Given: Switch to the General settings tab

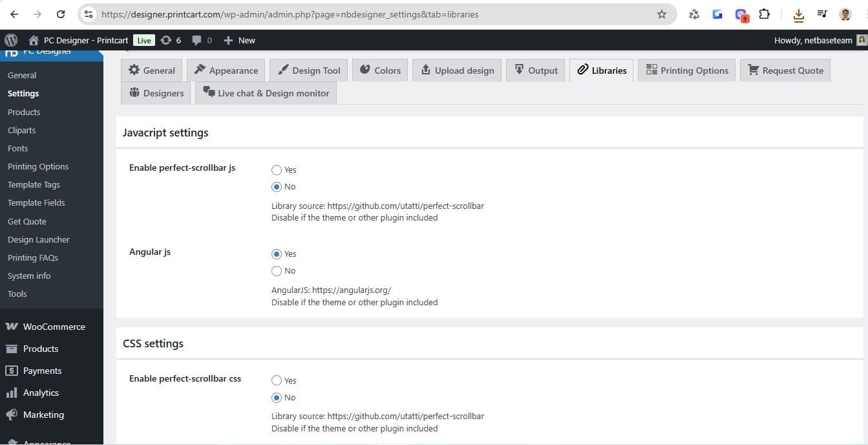Looking at the screenshot, I should (x=152, y=71).
